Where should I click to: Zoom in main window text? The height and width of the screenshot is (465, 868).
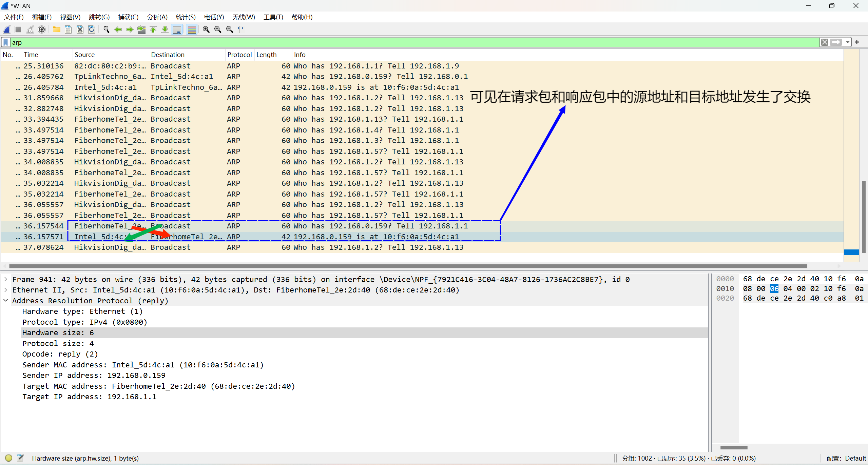tap(206, 30)
